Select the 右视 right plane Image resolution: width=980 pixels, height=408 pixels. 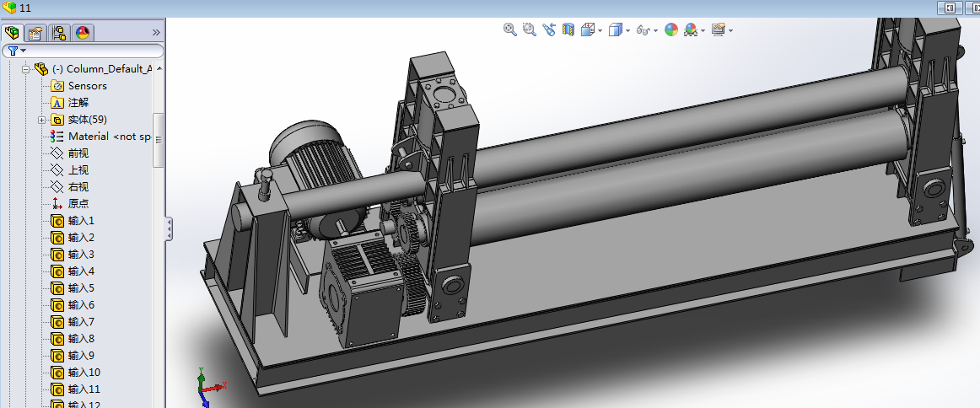70,187
